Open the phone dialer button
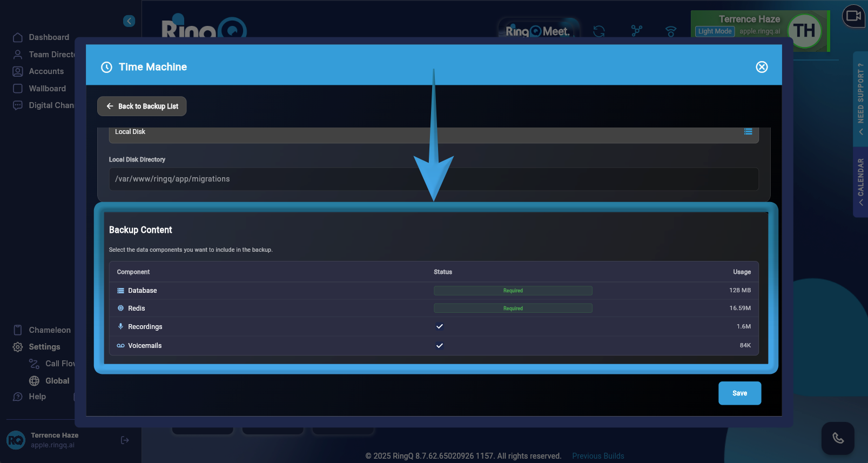The image size is (868, 463). point(837,438)
